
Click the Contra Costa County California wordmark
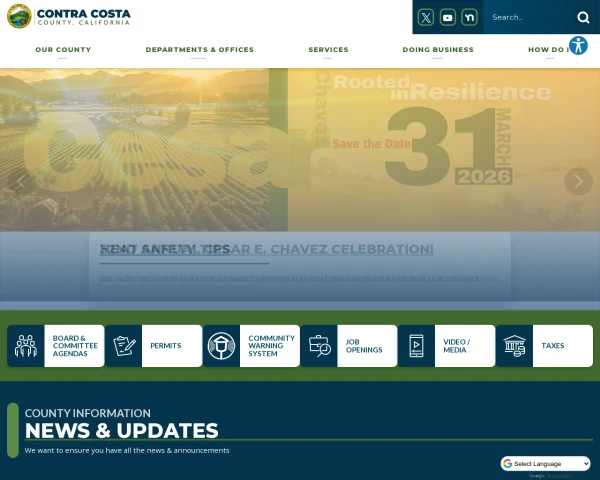[x=83, y=17]
